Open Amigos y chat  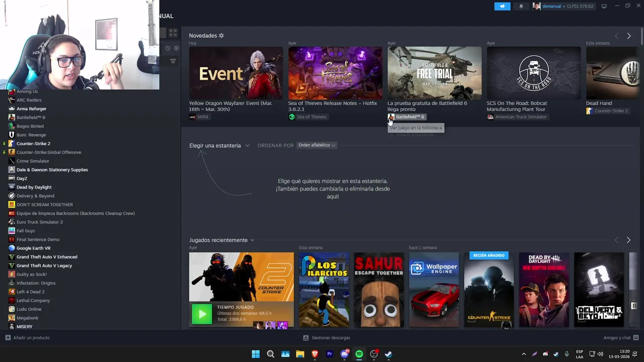pos(621,338)
